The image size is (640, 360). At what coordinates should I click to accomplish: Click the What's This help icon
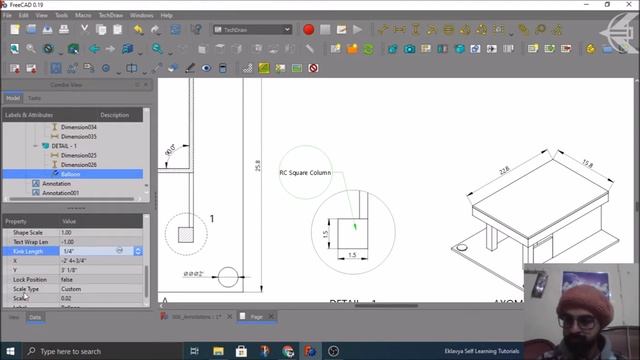(x=196, y=29)
